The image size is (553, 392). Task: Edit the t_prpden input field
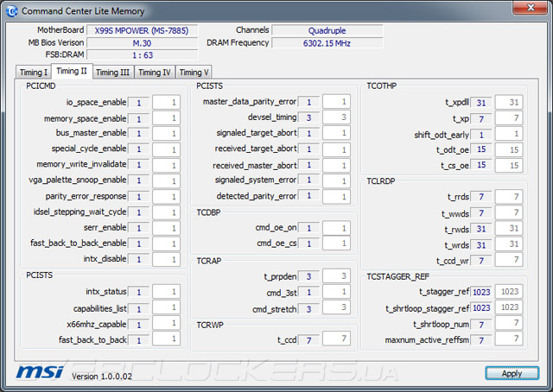[336, 275]
